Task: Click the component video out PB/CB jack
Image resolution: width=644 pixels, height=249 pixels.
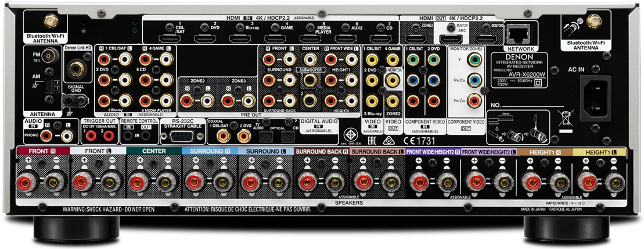Action: point(474,80)
